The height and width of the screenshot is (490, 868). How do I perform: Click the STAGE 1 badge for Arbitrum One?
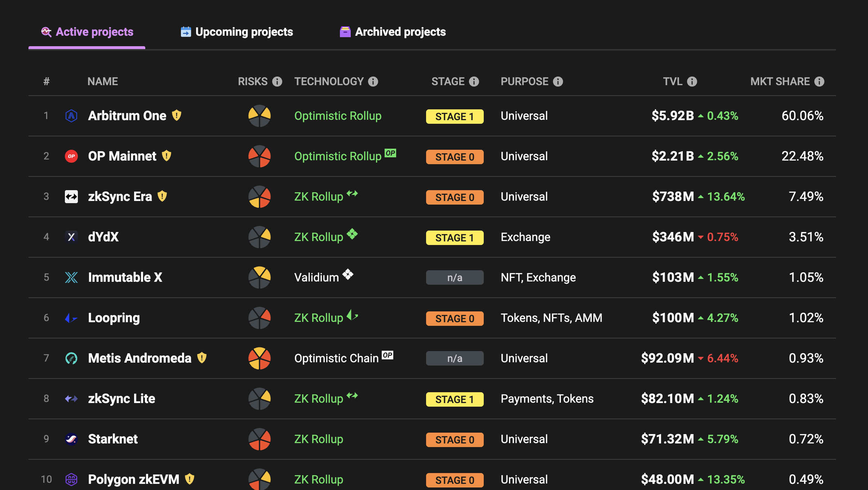tap(455, 117)
